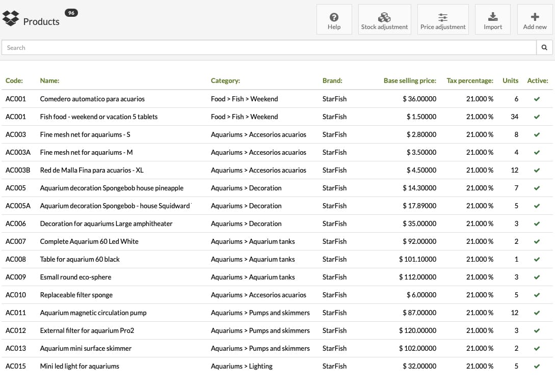Select the AC011 magnetic circulation pump row
Image resolution: width=555 pixels, height=392 pixels.
tap(277, 313)
